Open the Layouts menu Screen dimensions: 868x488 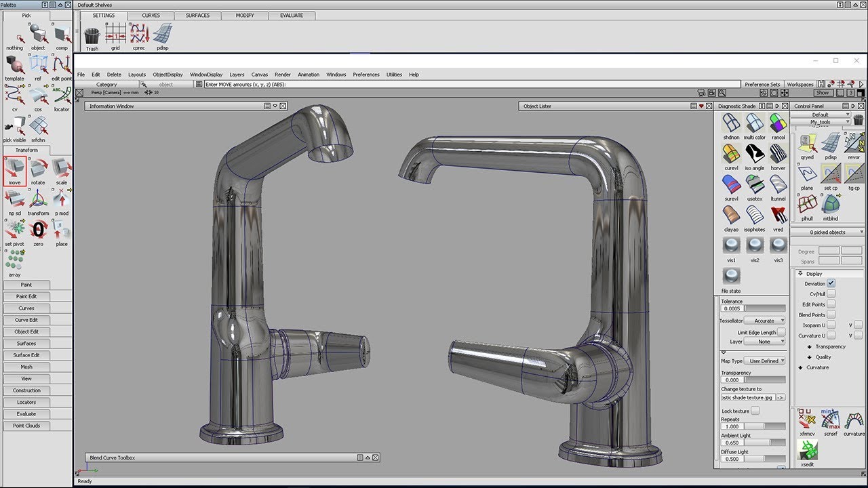click(x=137, y=75)
